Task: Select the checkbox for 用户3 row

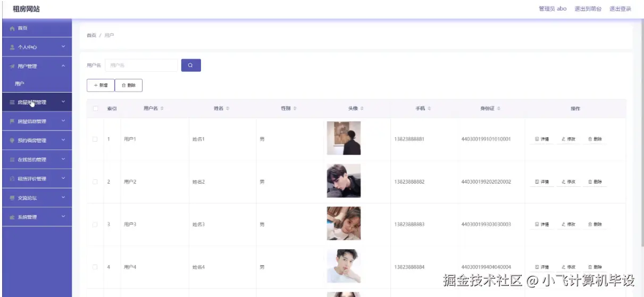Action: point(96,224)
